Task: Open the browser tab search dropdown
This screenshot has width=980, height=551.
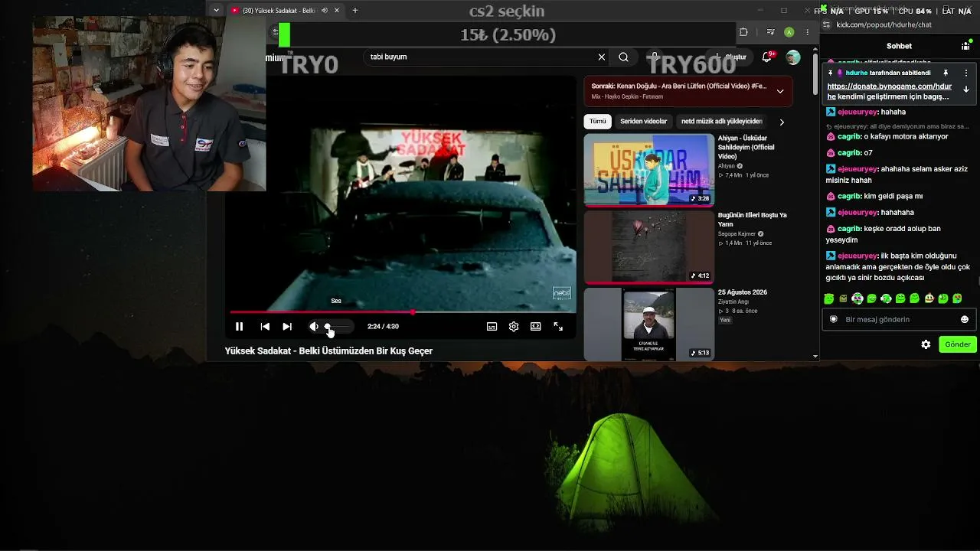Action: 217,11
